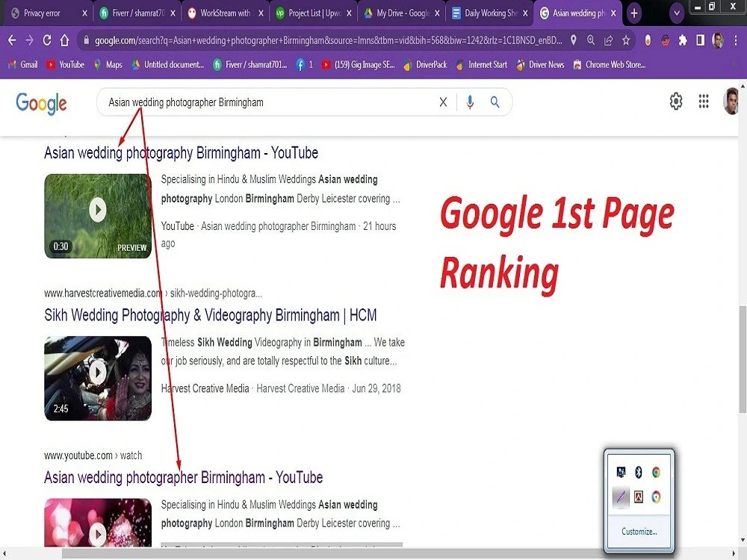Open the Chrome Web Store bookmark
This screenshot has width=747, height=560.
(610, 65)
